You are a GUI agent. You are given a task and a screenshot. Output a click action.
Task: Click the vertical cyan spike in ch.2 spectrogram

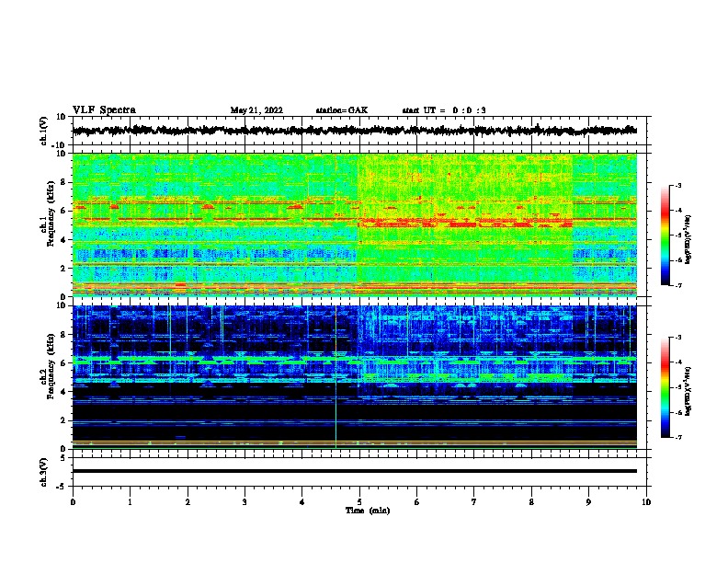[x=336, y=377]
